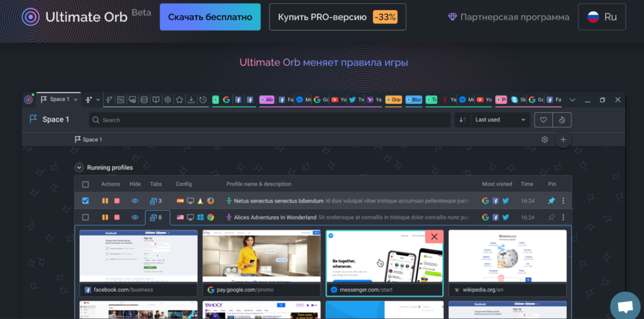644x319 pixels.
Task: Select the orange Ora profile tab
Action: [x=394, y=100]
